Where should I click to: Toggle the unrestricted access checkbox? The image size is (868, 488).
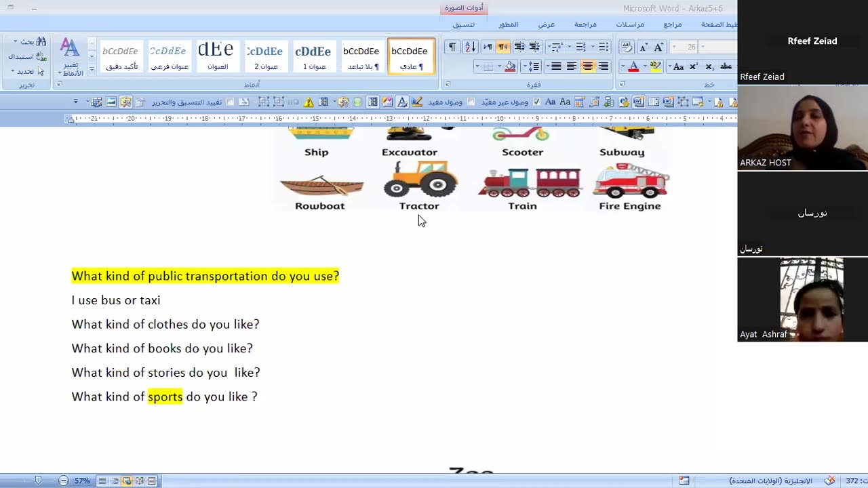pyautogui.click(x=537, y=102)
